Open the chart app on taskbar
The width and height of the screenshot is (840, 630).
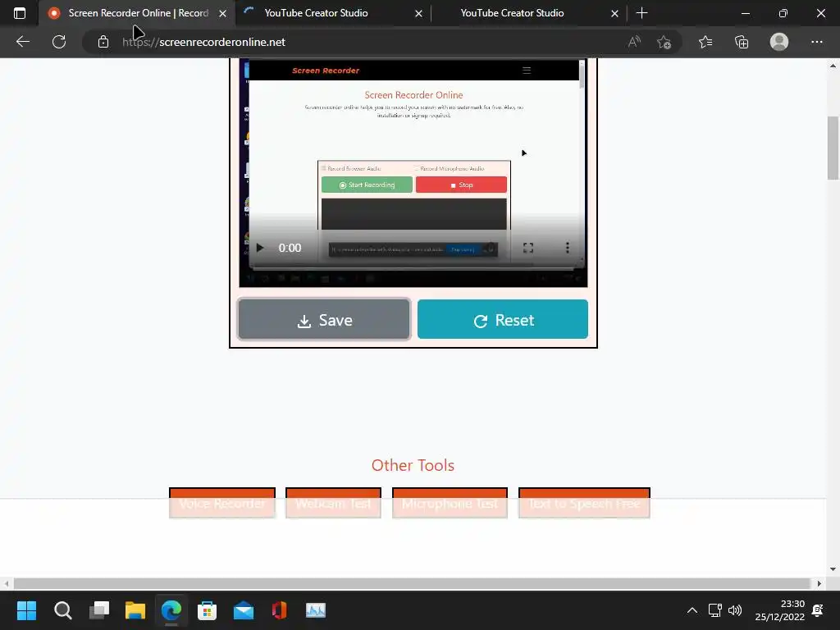[x=316, y=610]
